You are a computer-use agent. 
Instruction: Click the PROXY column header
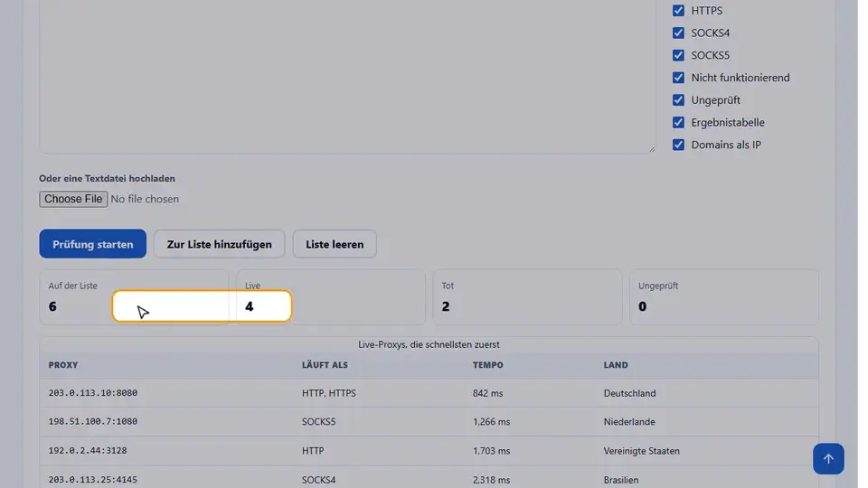[63, 365]
